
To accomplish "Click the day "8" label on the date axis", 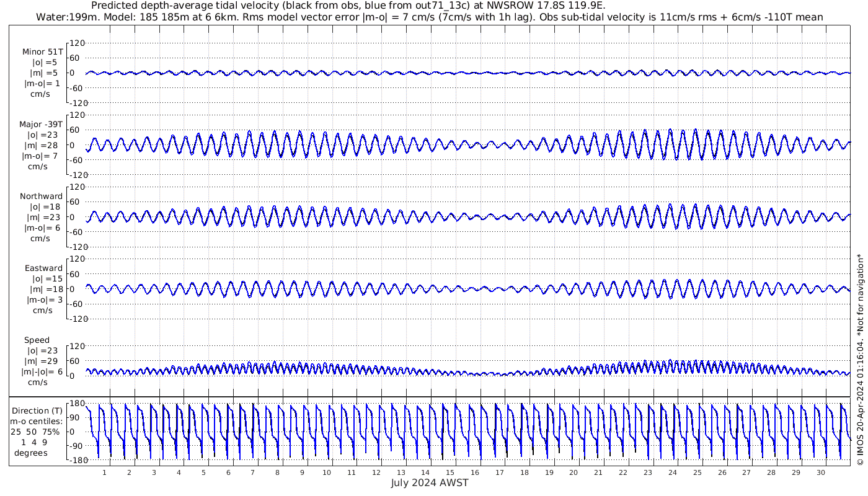I will 277,472.
